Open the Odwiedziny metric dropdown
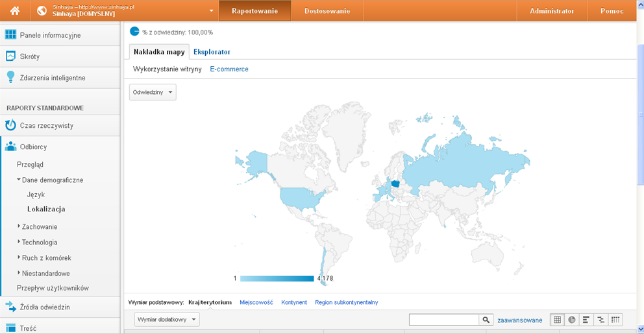 coord(153,93)
